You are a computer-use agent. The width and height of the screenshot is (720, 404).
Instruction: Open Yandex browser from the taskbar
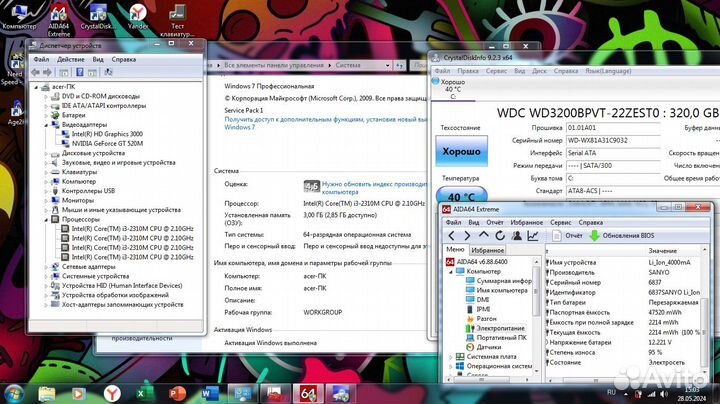pyautogui.click(x=112, y=394)
